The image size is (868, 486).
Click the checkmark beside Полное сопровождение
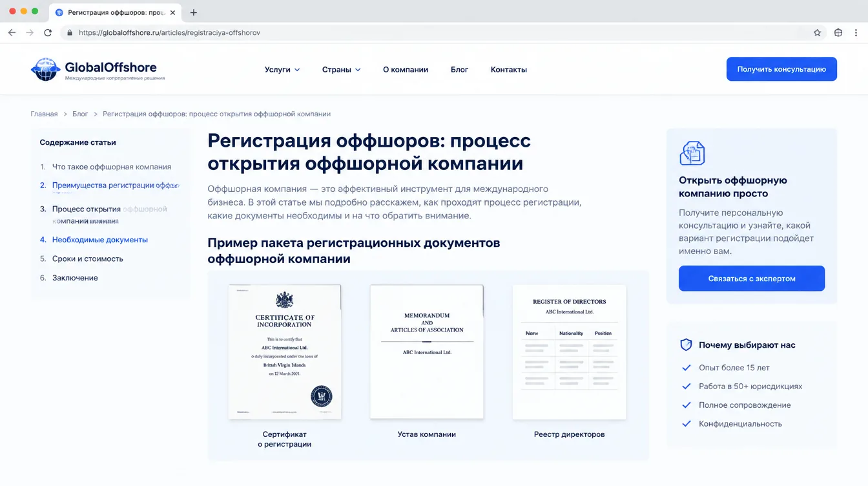pos(687,405)
